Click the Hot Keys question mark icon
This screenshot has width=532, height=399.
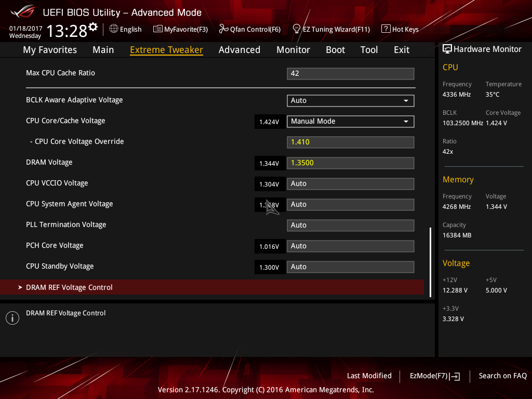point(386,29)
